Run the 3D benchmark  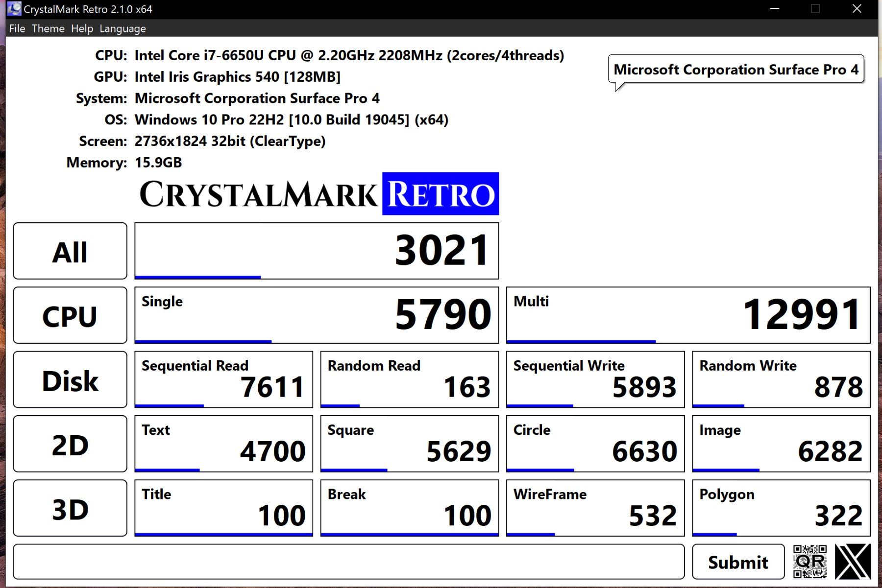click(70, 508)
